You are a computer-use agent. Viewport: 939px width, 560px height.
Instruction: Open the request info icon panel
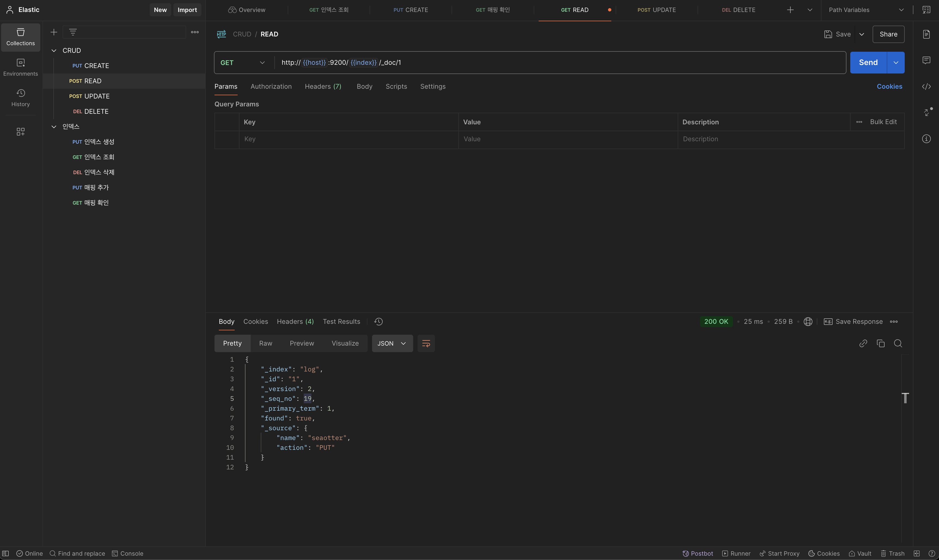pos(926,139)
